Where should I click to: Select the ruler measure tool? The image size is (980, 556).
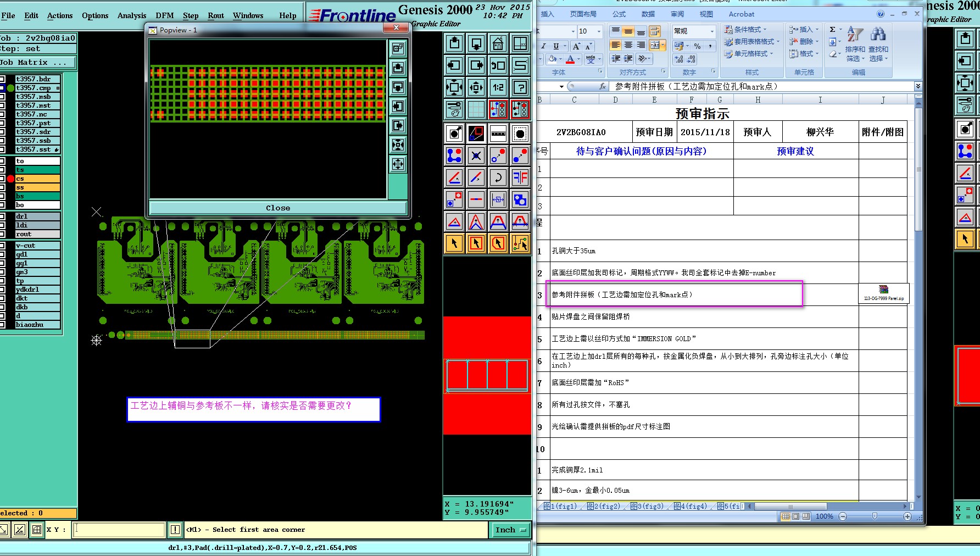click(x=498, y=133)
